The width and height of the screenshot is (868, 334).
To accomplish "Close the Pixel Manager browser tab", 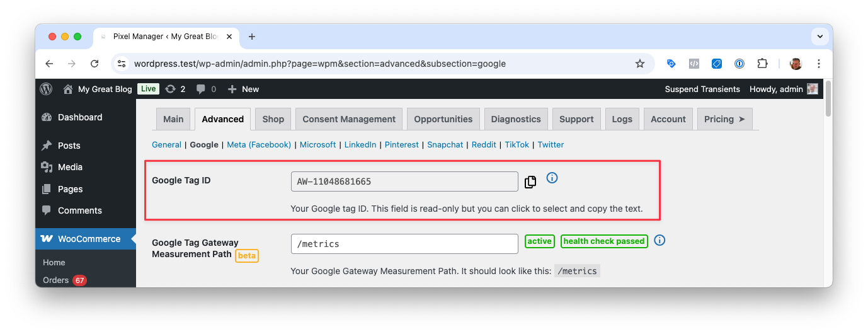I will (x=229, y=37).
